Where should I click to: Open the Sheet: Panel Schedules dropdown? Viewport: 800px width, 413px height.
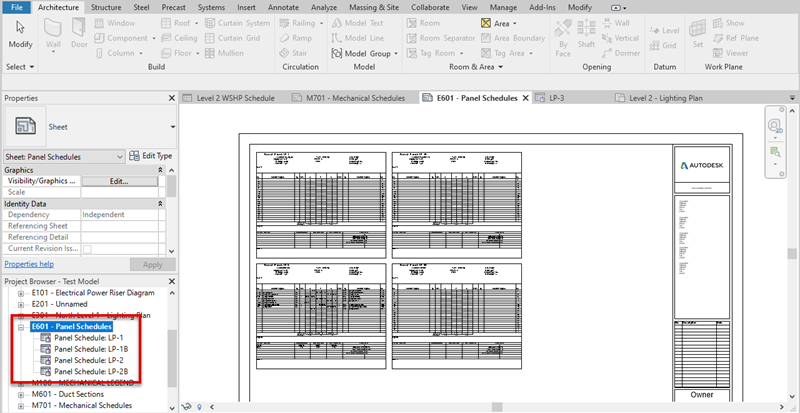[119, 156]
